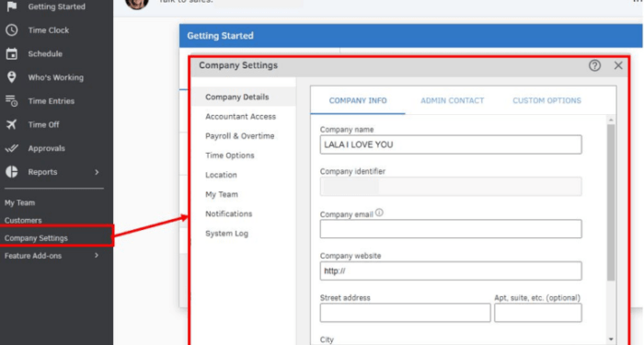The image size is (644, 345).
Task: Switch to the Company Info tab
Action: (358, 100)
